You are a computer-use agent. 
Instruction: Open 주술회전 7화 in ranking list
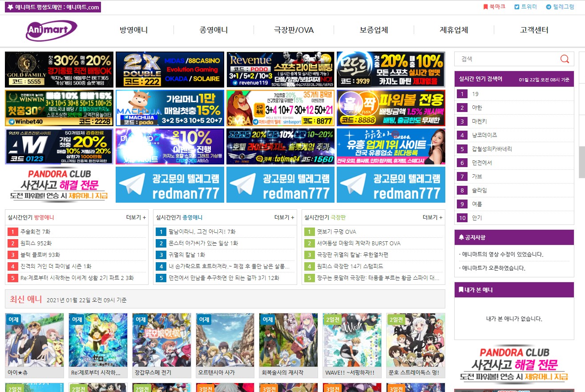[x=35, y=232]
